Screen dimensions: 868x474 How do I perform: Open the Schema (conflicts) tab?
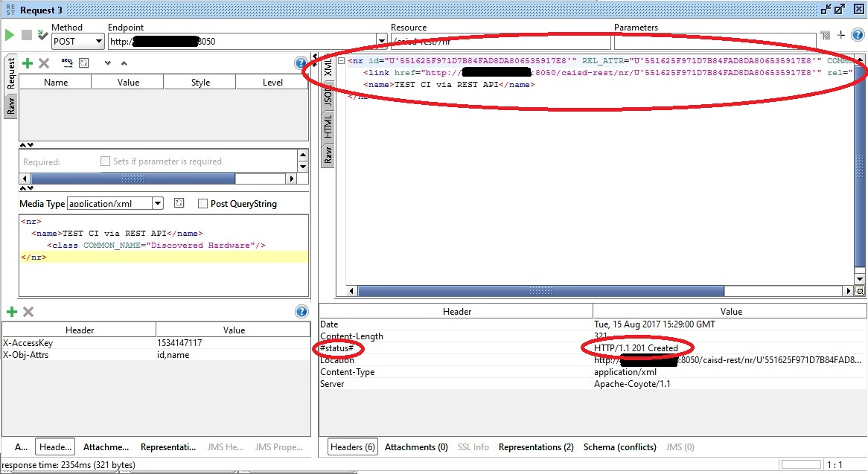619,447
